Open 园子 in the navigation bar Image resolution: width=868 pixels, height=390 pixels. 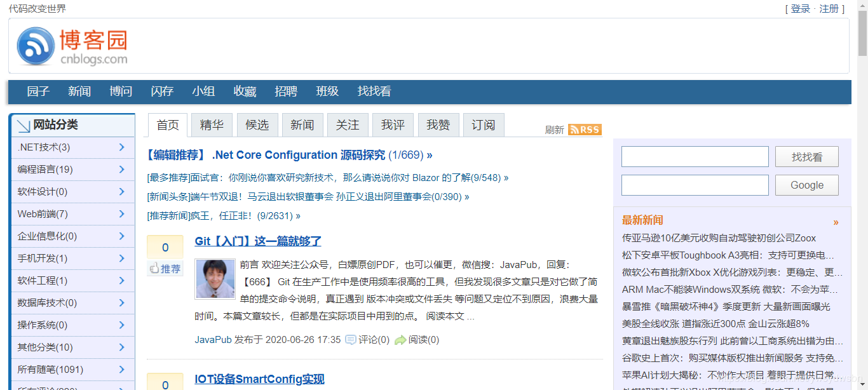click(38, 91)
